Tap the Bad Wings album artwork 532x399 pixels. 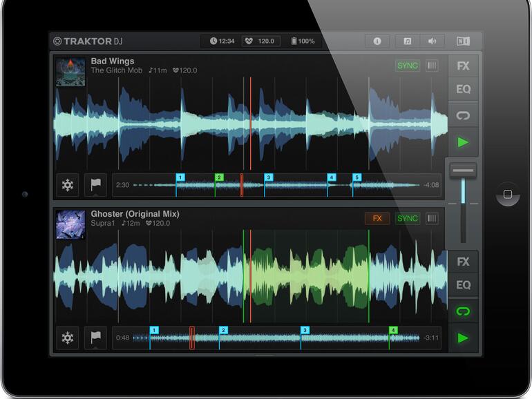pos(70,72)
